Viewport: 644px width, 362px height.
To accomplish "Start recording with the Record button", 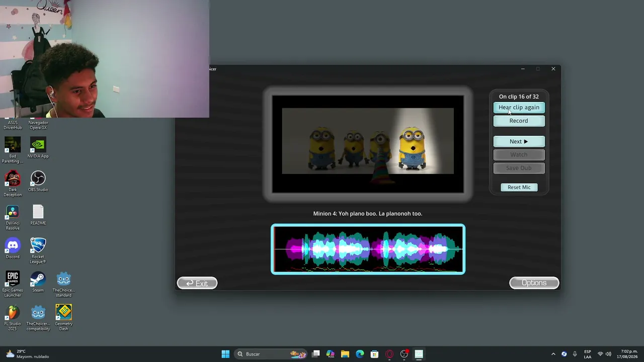I will (x=519, y=121).
